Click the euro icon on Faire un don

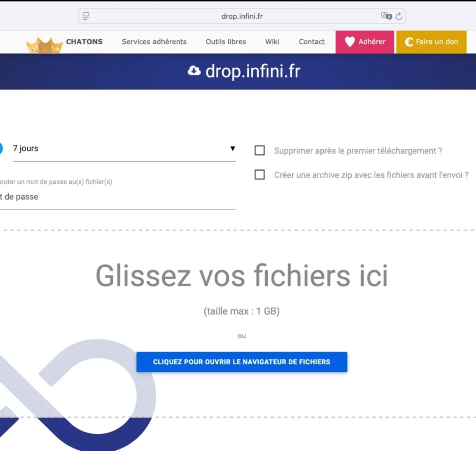409,42
